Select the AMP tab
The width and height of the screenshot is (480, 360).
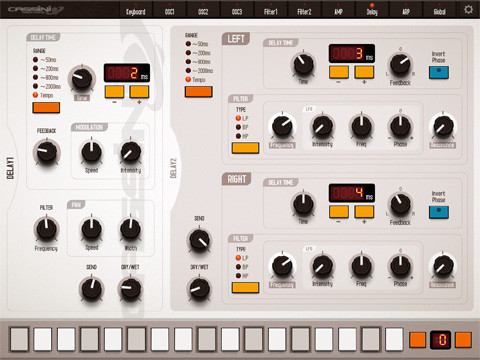tap(338, 10)
